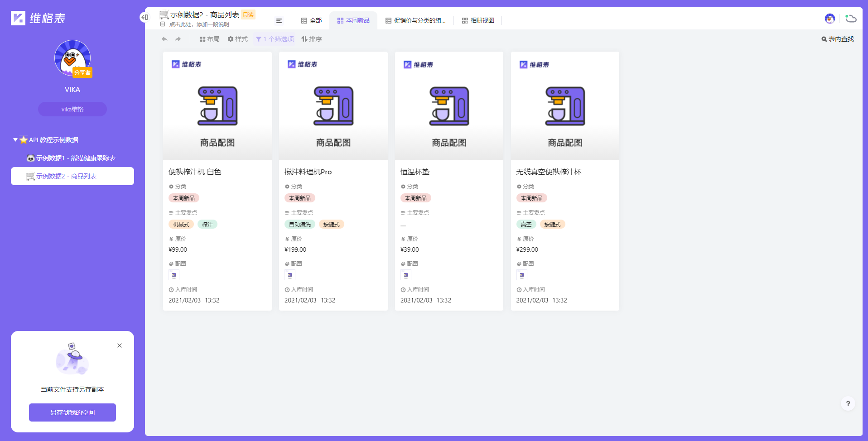Click the ¥39.00 price value
The height and width of the screenshot is (441, 868).
click(x=410, y=249)
